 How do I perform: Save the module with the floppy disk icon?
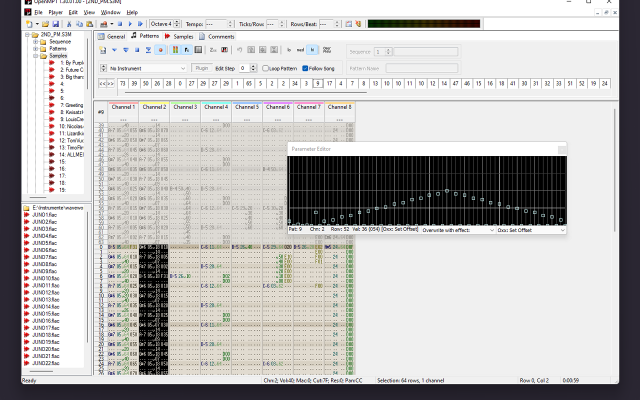[56, 24]
